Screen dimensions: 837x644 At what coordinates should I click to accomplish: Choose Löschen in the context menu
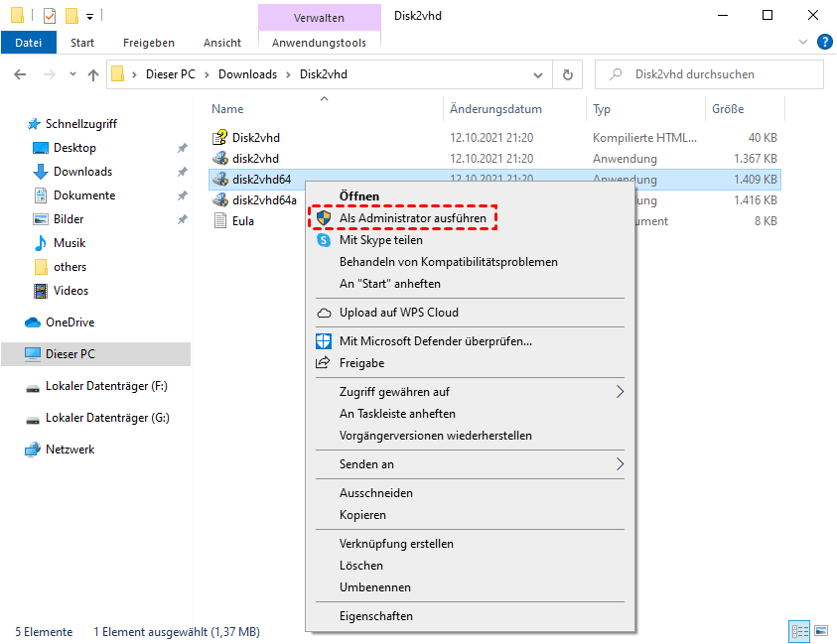point(470,566)
